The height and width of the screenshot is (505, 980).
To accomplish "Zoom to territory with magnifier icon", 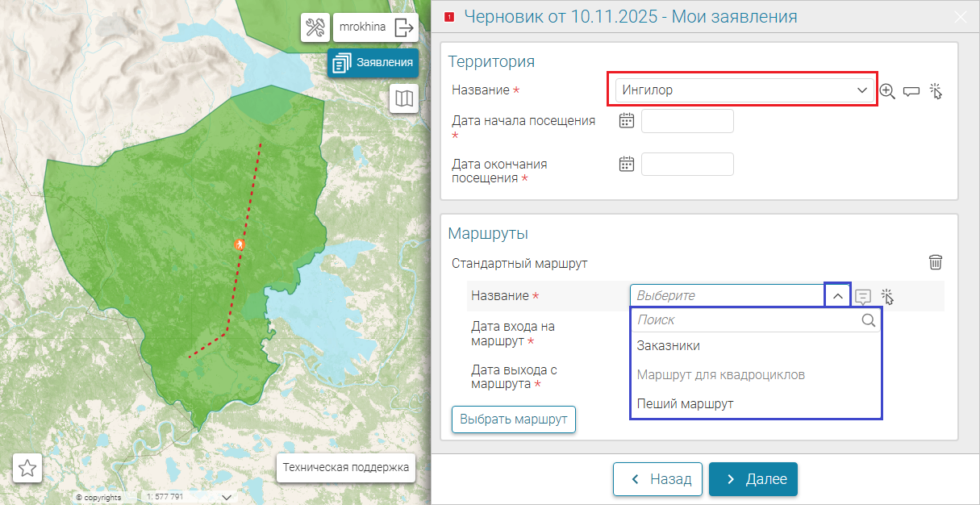I will (887, 91).
